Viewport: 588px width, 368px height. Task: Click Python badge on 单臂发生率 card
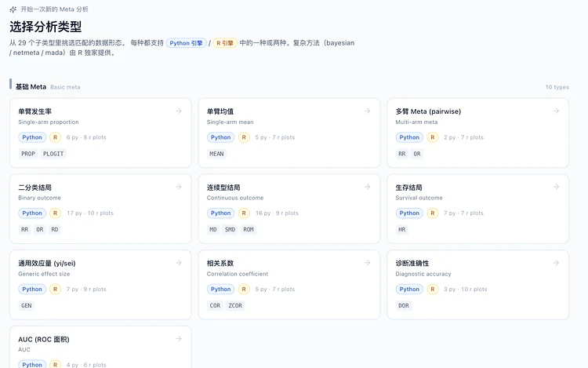[32, 137]
